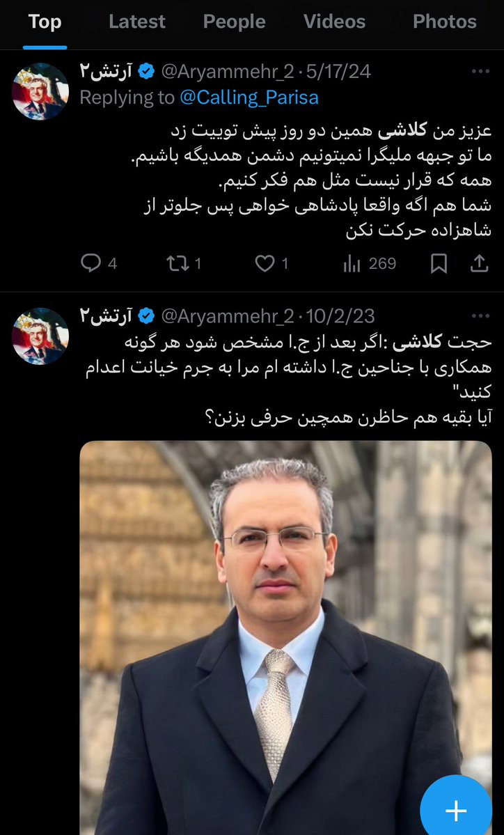504x835 pixels.
Task: Open reply icon on first tweet
Action: (90, 263)
